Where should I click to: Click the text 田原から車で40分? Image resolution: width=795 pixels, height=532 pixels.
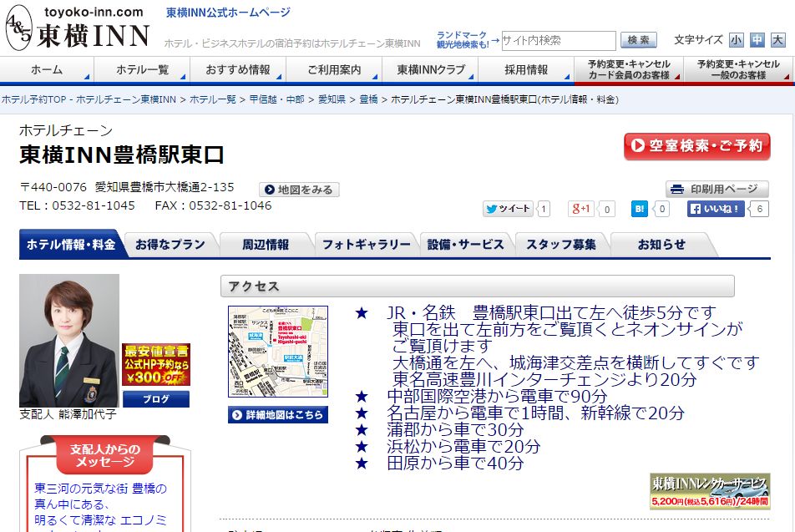pyautogui.click(x=455, y=463)
